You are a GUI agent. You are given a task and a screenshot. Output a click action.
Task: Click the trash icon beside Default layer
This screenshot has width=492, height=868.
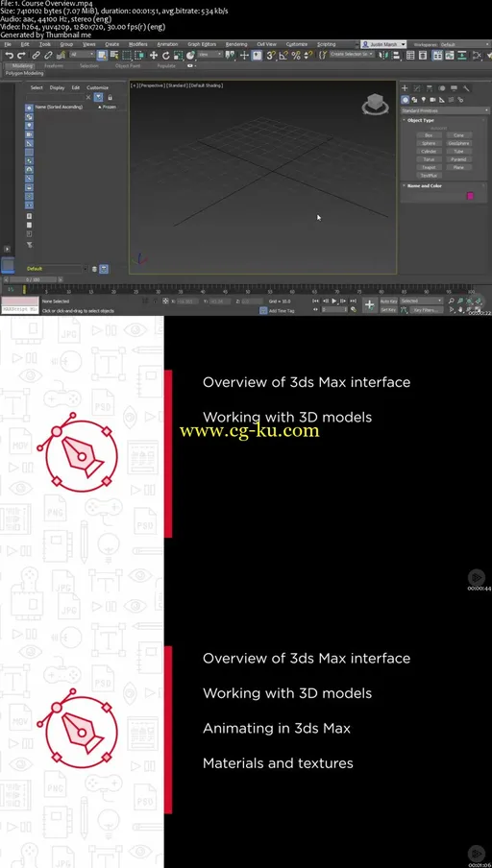pyautogui.click(x=94, y=269)
